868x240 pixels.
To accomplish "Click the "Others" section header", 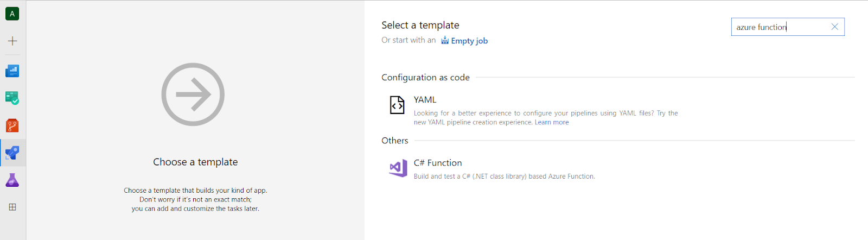I will tap(394, 141).
